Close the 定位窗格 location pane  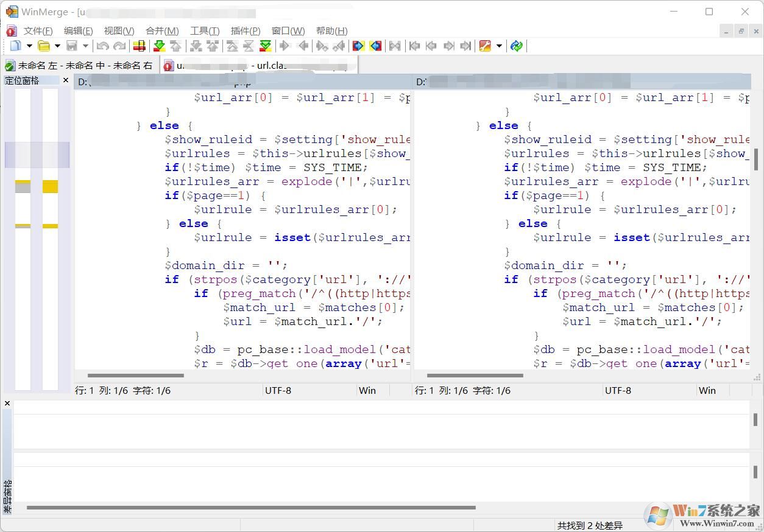(66, 80)
